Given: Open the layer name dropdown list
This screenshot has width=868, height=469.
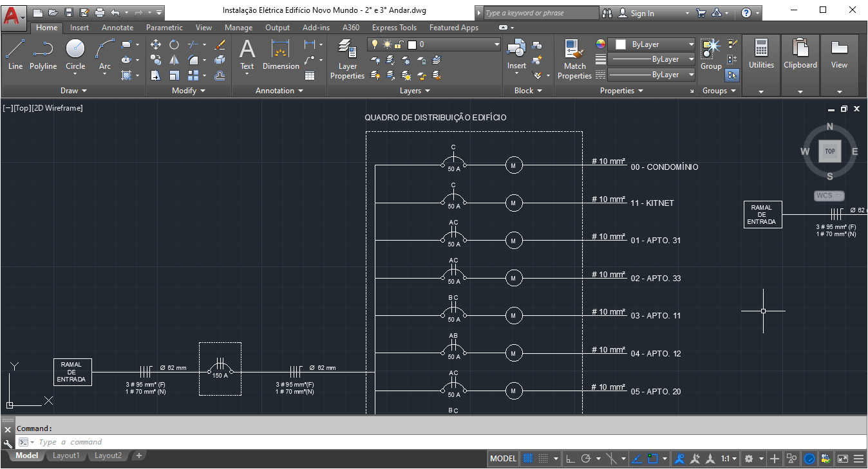Looking at the screenshot, I should point(496,44).
